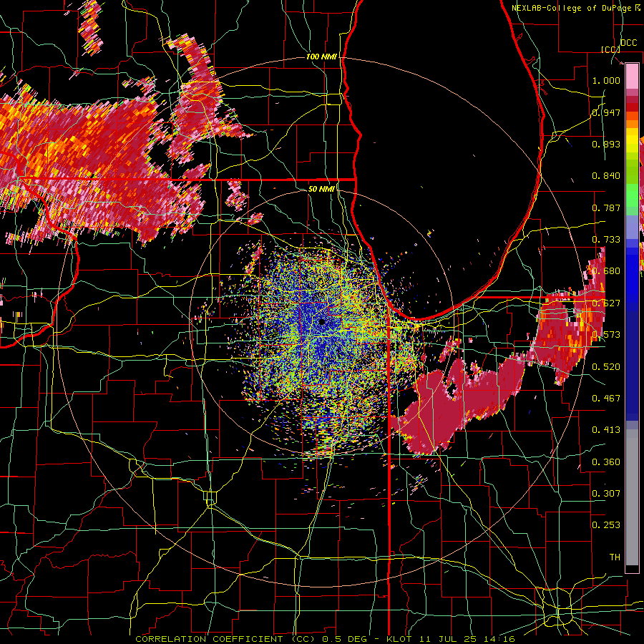Pick the bright green color bar segment
The image size is (644, 644).
[x=632, y=195]
